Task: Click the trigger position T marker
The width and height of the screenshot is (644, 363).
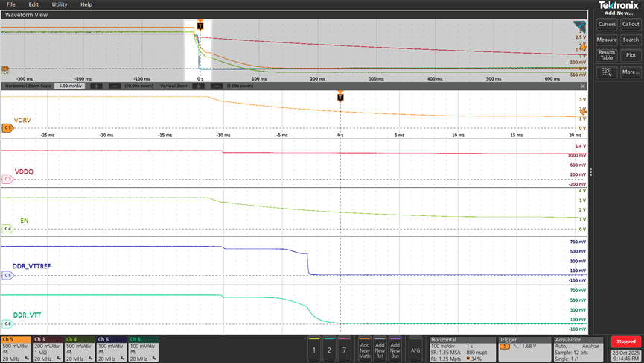Action: coord(340,97)
